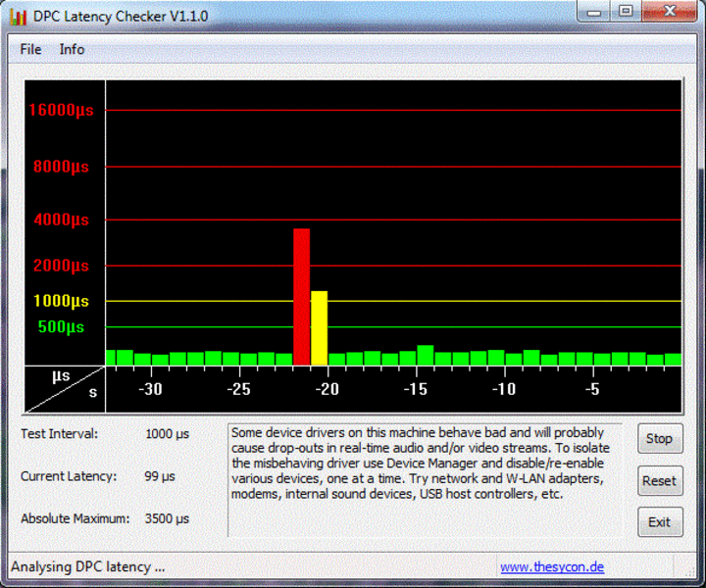Screen dimensions: 706x588
Task: Click the yellow latency bar
Action: click(320, 328)
